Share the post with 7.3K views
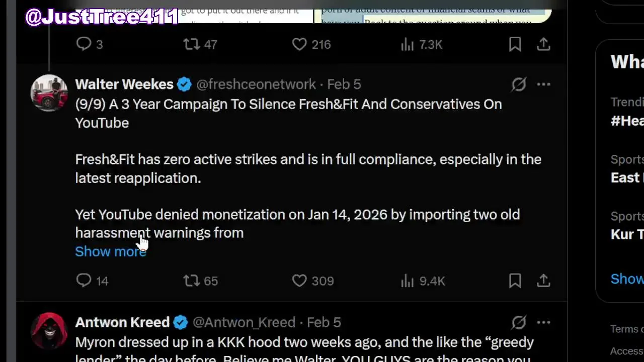The height and width of the screenshot is (362, 644). pyautogui.click(x=543, y=44)
